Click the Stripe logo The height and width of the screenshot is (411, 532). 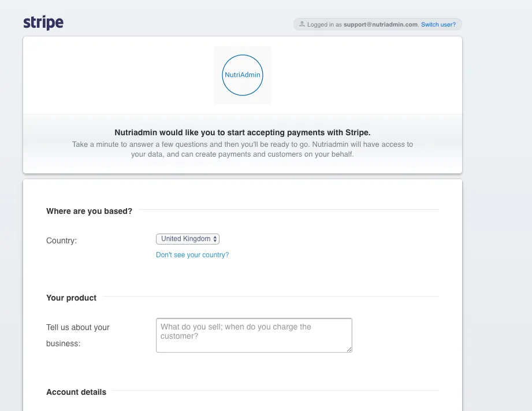43,23
